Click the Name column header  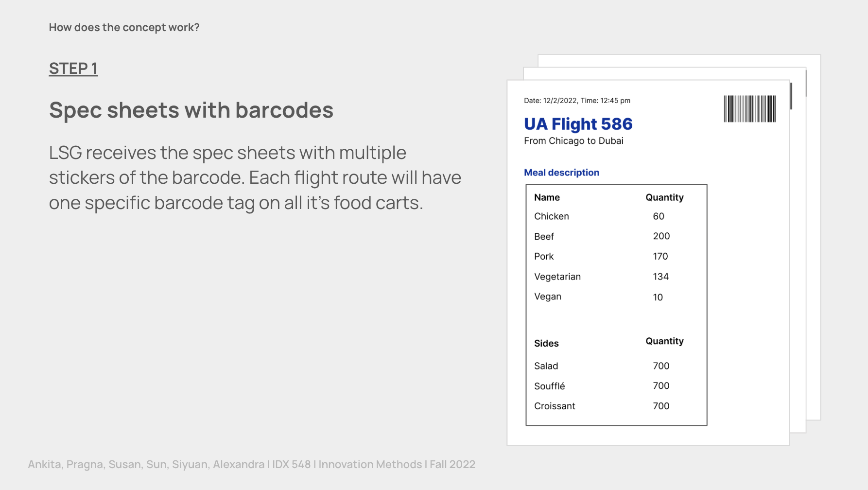point(547,197)
